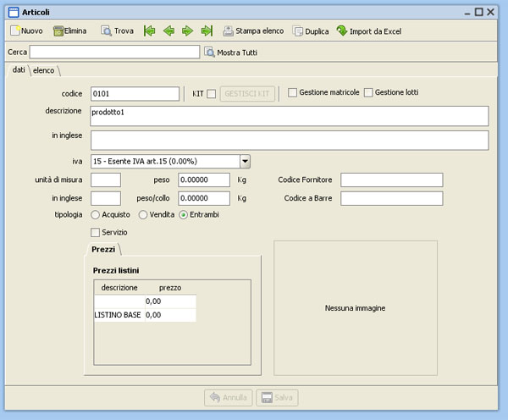
Task: Select the Prezzi tab
Action: 103,249
